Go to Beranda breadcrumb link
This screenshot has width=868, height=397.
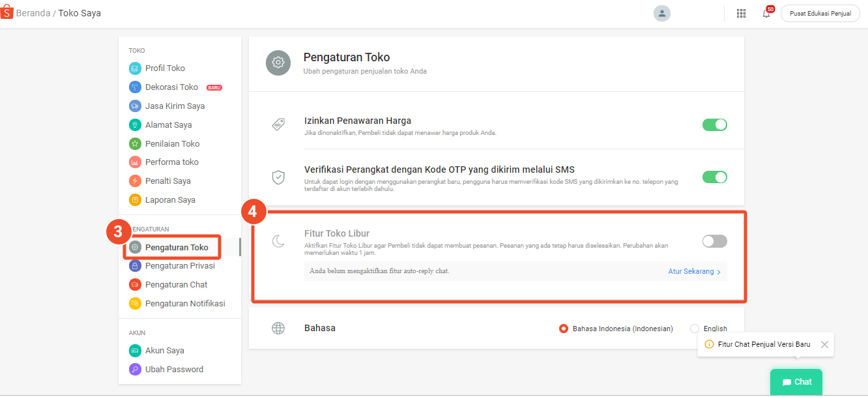33,13
